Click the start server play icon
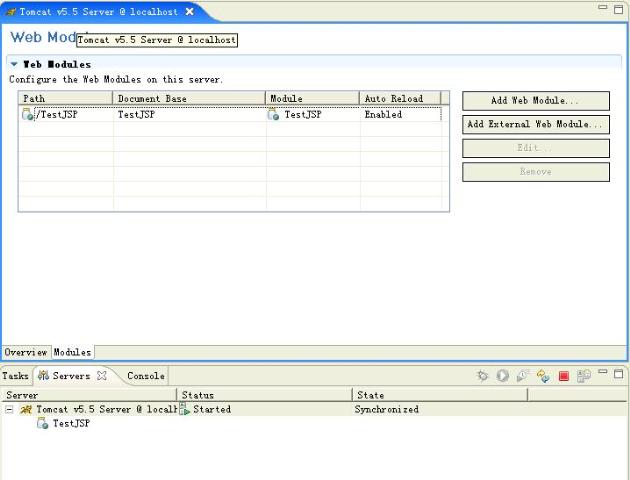The height and width of the screenshot is (480, 630). point(502,376)
